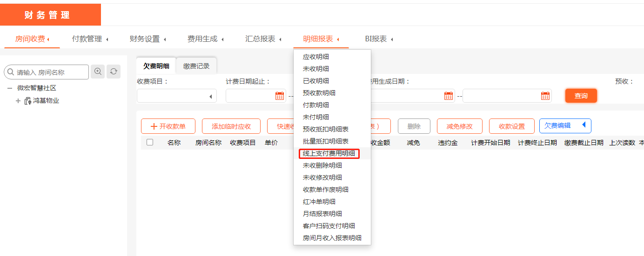Image resolution: width=644 pixels, height=256 pixels.
Task: Click the arrow icon on 欠费编辑 button
Action: pyautogui.click(x=584, y=125)
